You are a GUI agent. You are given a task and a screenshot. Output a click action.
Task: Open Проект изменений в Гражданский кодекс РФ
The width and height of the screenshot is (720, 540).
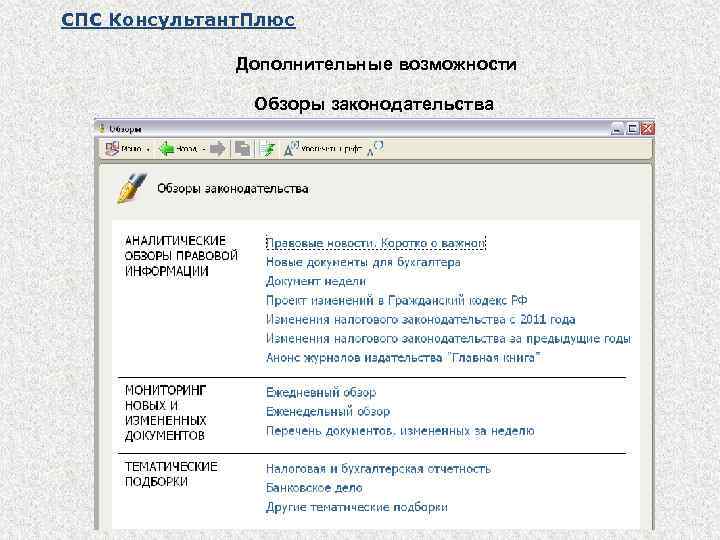396,300
